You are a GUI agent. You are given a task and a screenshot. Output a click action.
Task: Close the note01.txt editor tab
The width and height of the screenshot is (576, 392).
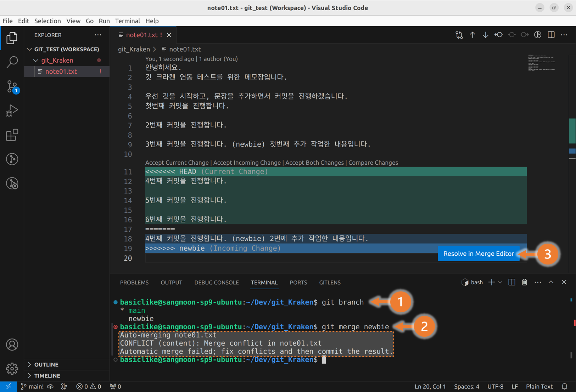click(x=169, y=35)
